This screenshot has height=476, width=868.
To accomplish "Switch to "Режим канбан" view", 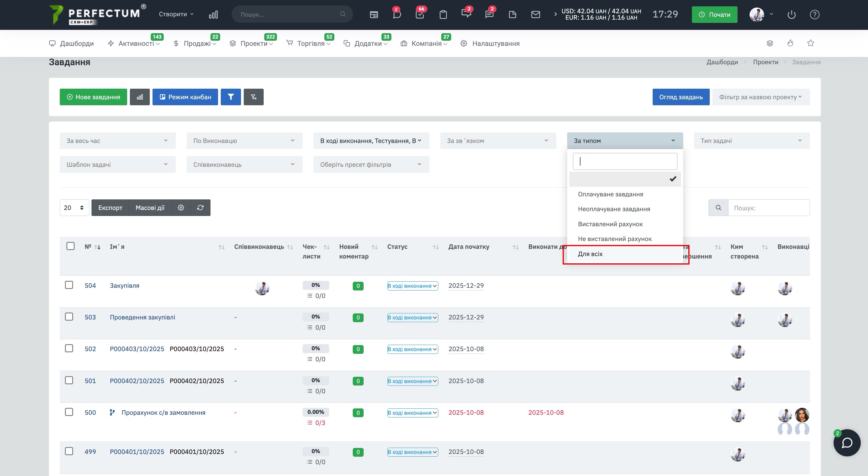I will pyautogui.click(x=185, y=97).
